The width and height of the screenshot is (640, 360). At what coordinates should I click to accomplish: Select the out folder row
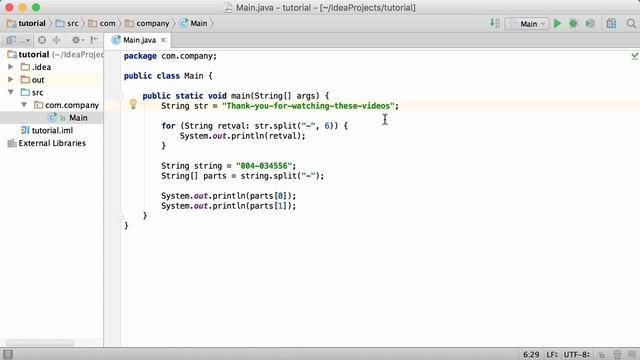[x=52, y=80]
